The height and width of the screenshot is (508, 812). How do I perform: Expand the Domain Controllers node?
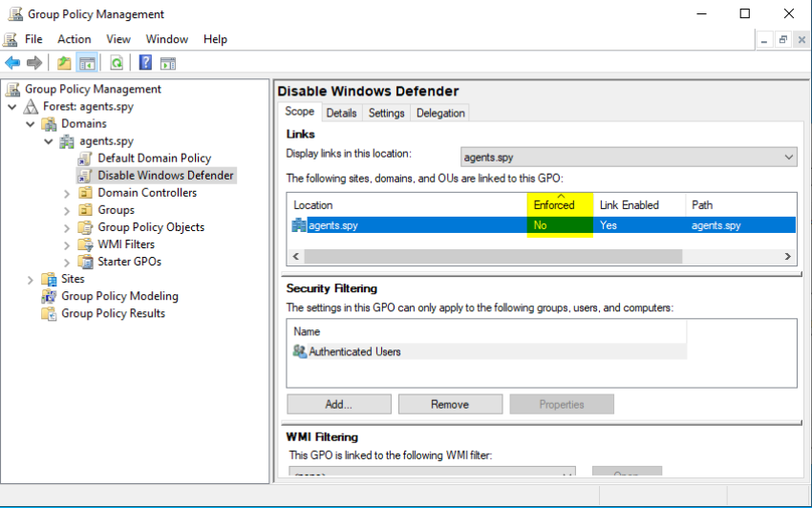pyautogui.click(x=67, y=193)
